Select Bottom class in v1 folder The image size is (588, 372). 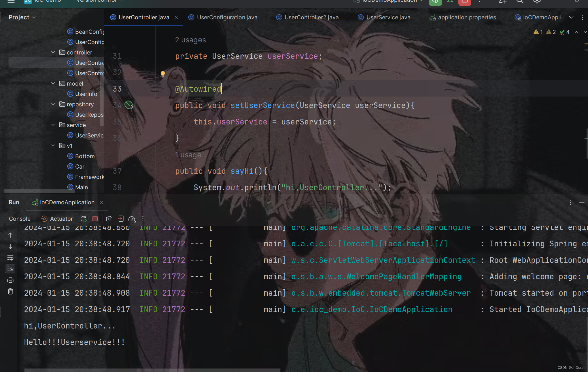pyautogui.click(x=81, y=156)
